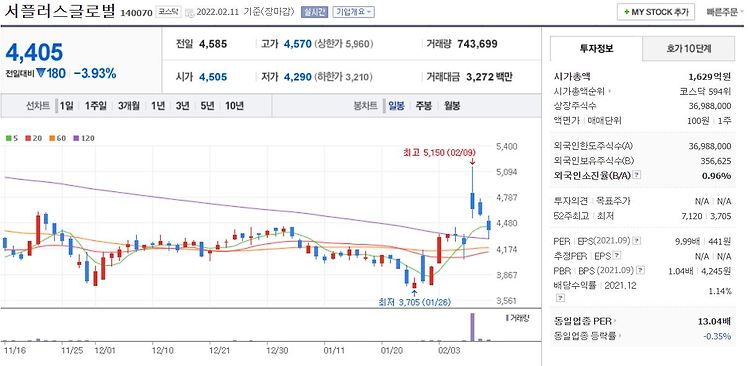This screenshot has width=750, height=366.
Task: Select the 주봉 weekly candle chart
Action: click(423, 106)
